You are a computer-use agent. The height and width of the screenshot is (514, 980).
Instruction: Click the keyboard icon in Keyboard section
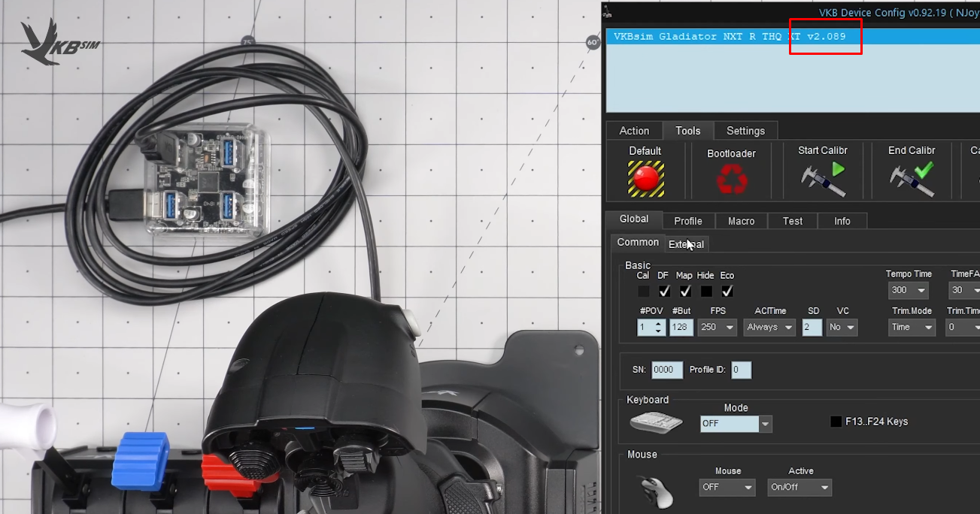[x=656, y=422]
